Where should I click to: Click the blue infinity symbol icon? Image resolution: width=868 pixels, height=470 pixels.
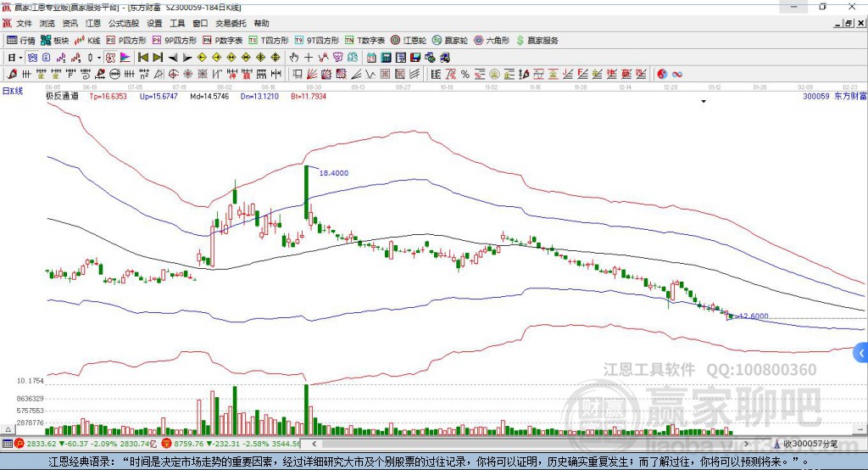coord(677,75)
